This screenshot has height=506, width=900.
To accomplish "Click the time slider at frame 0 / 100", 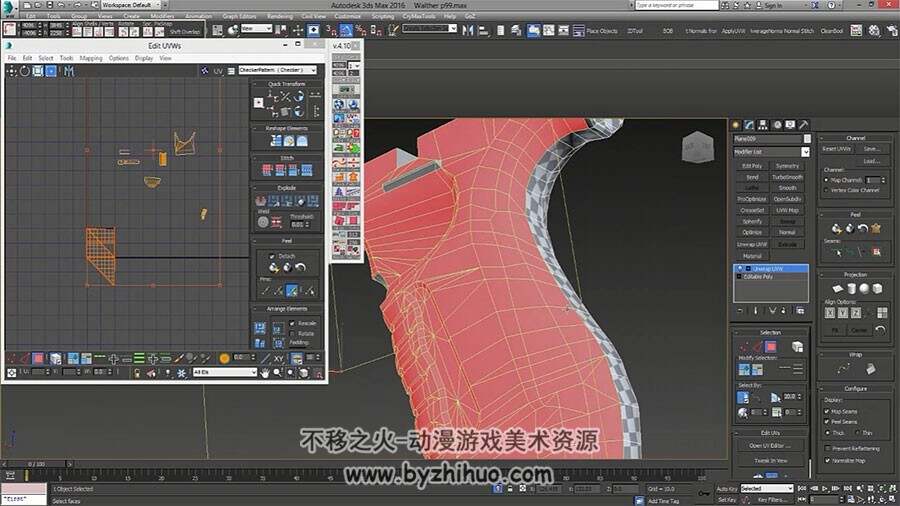I will (x=38, y=464).
